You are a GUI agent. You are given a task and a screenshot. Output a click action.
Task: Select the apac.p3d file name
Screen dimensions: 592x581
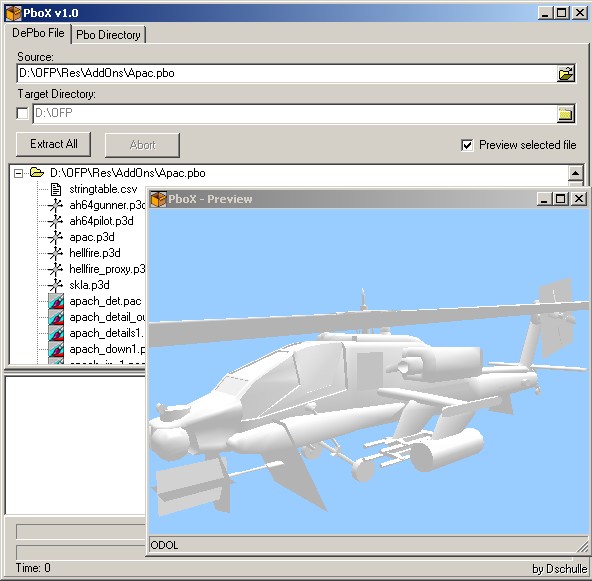(x=92, y=237)
